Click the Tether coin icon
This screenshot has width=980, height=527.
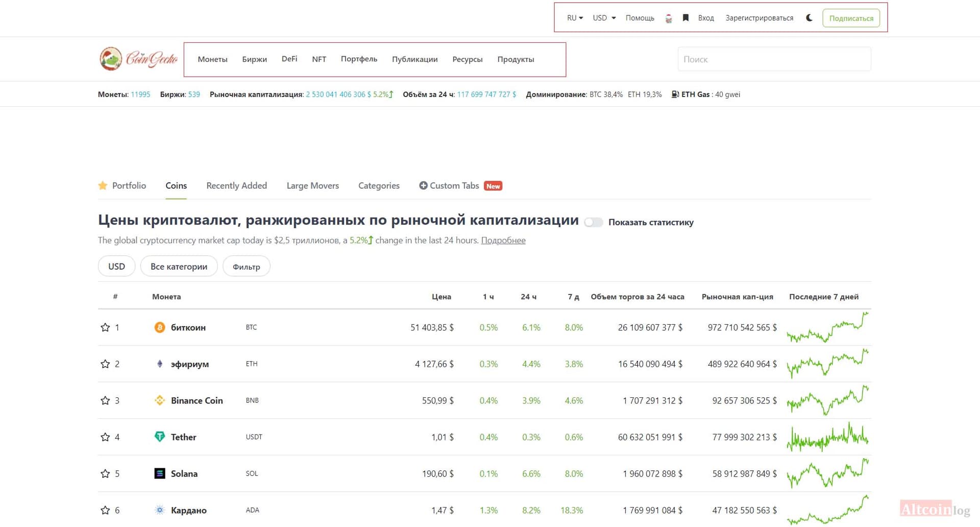[x=160, y=437]
